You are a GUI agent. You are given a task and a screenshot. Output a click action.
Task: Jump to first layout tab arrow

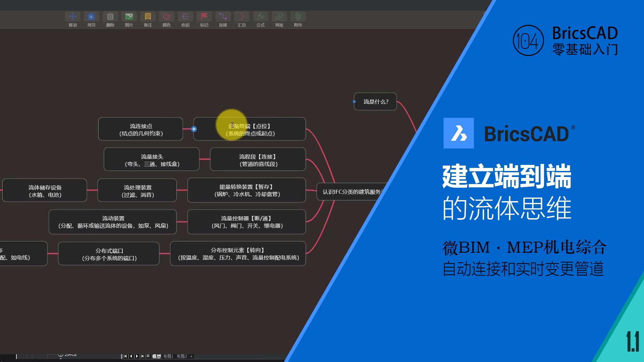click(x=125, y=356)
